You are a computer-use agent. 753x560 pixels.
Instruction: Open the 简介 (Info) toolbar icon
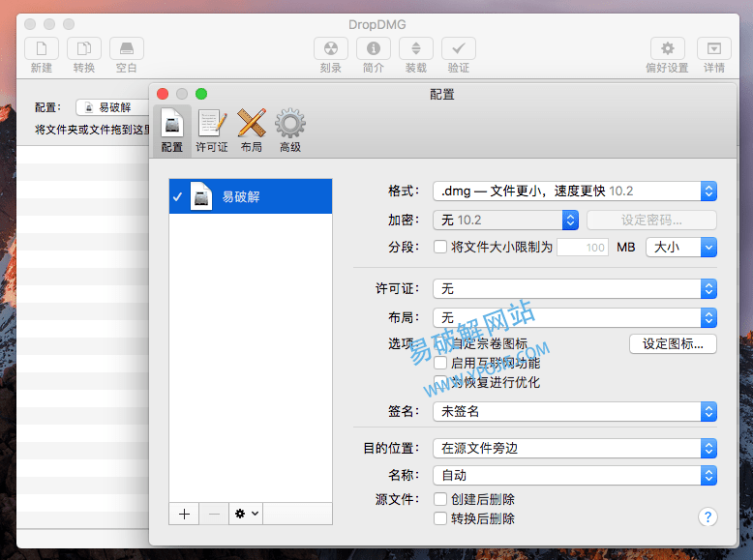pyautogui.click(x=374, y=49)
